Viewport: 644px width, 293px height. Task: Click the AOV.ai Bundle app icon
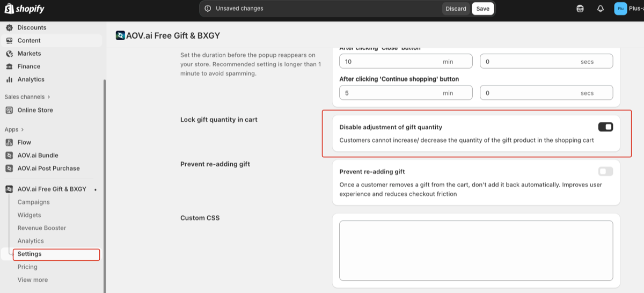point(9,155)
